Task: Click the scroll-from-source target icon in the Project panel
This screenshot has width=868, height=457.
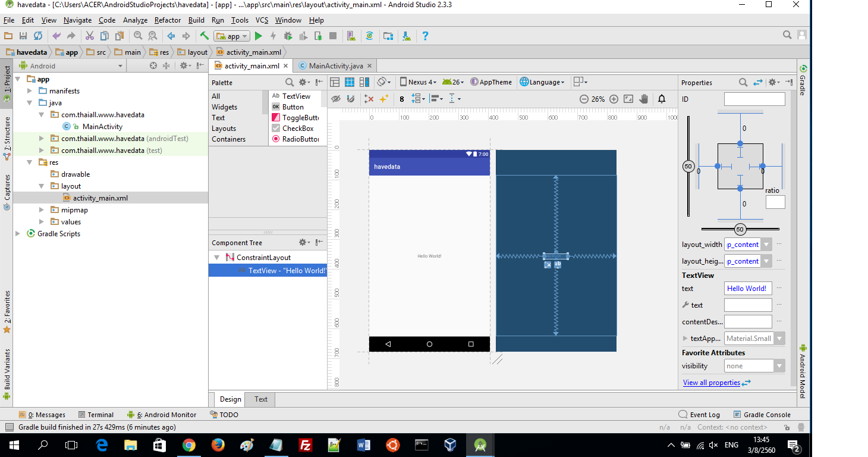Action: point(153,66)
